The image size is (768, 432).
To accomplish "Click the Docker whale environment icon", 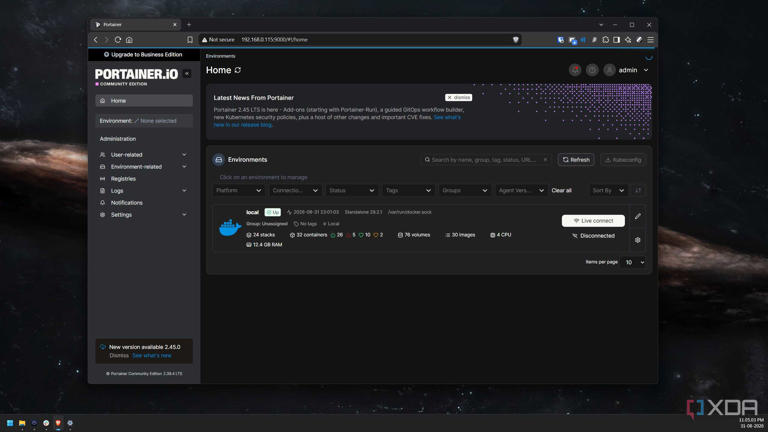I will pyautogui.click(x=230, y=227).
